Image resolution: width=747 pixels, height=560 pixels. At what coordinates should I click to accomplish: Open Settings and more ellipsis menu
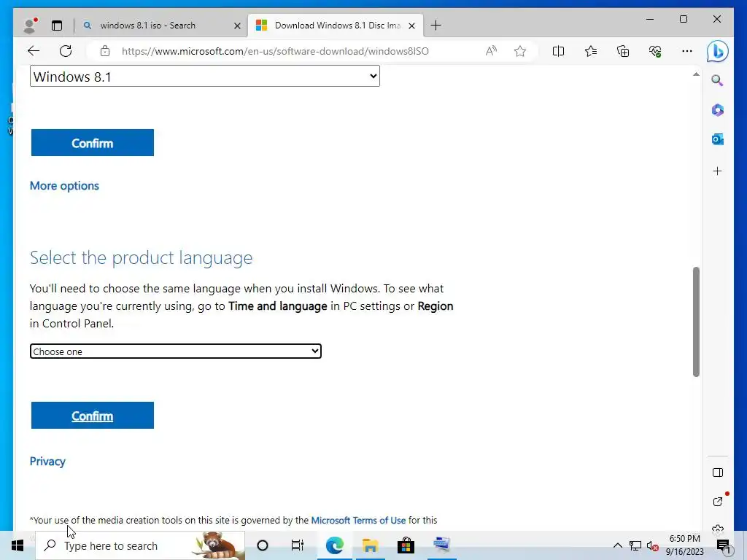[x=687, y=51]
